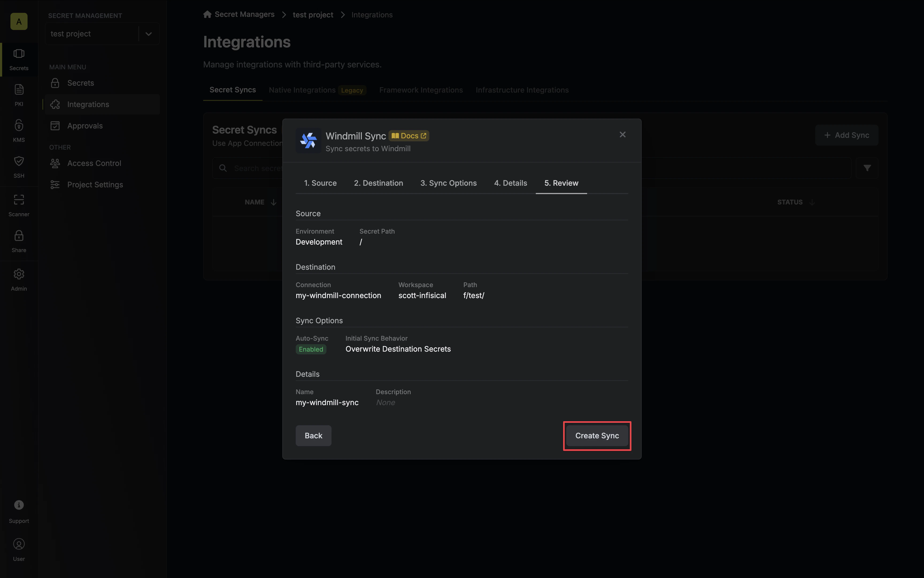Image resolution: width=924 pixels, height=578 pixels.
Task: Open the Admin gear icon
Action: pyautogui.click(x=19, y=274)
